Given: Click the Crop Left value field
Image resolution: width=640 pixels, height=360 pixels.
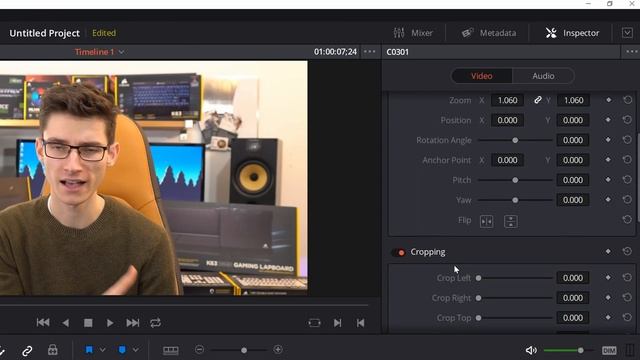Looking at the screenshot, I should tap(573, 278).
